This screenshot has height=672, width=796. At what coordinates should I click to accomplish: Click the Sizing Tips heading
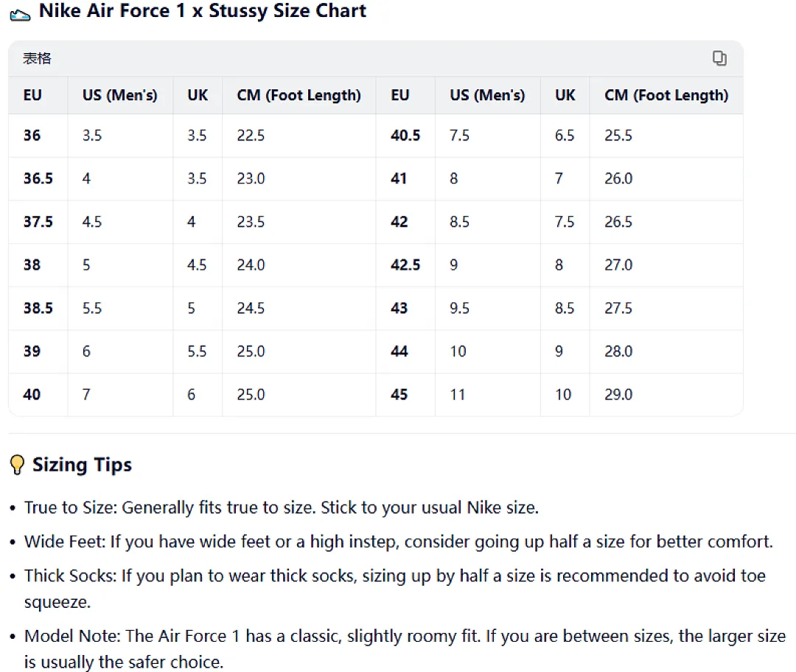tap(83, 465)
